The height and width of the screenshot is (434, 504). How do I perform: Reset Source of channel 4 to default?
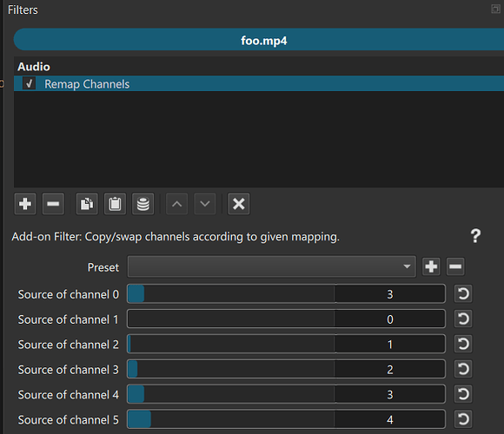(x=463, y=394)
